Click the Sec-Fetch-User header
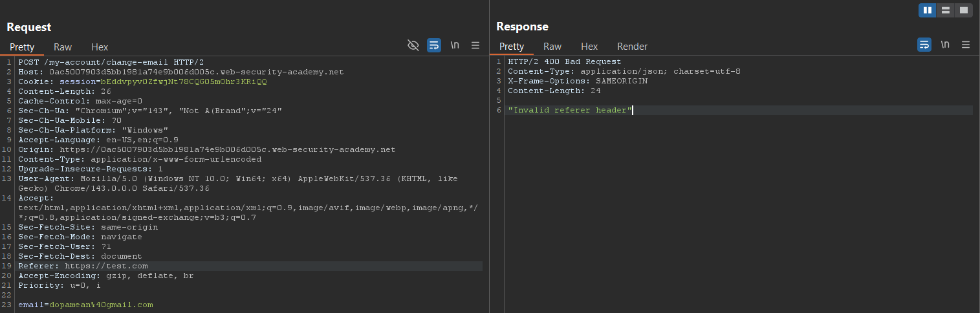The width and height of the screenshot is (980, 313). 65,247
